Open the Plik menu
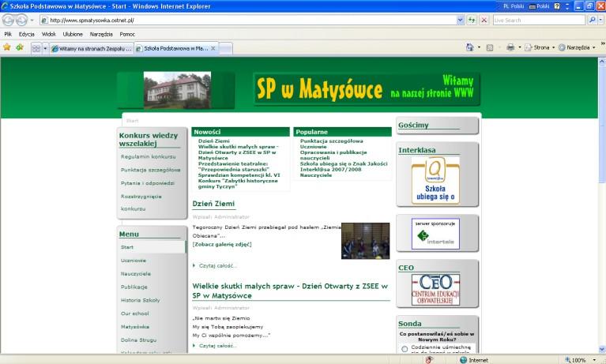Viewport: 606px width, 364px height. [x=8, y=34]
